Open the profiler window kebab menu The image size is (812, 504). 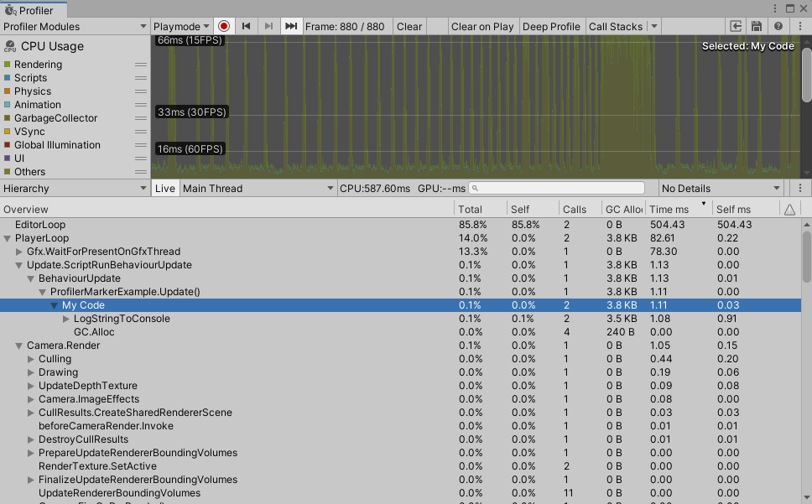pyautogui.click(x=798, y=26)
